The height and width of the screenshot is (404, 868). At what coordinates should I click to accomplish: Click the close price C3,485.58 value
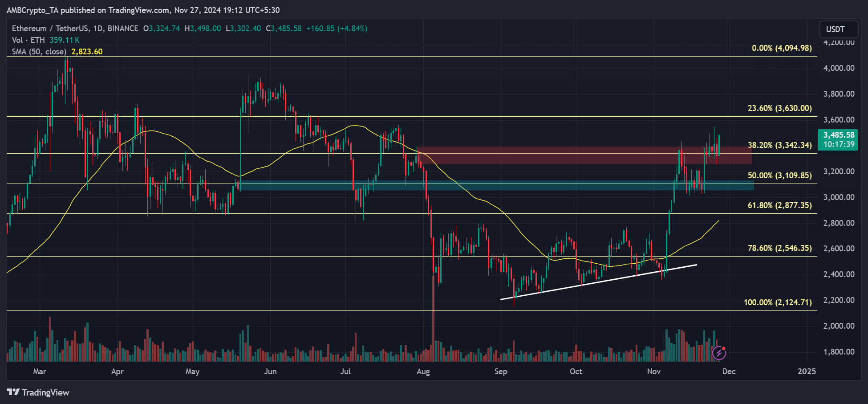tap(284, 29)
